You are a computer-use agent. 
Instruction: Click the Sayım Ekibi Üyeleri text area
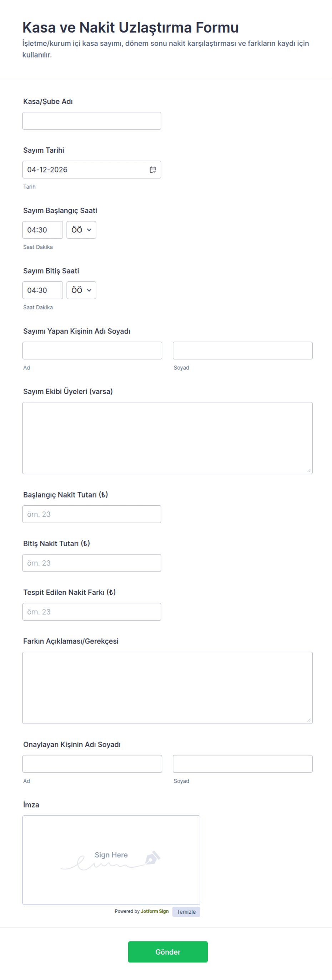(167, 438)
